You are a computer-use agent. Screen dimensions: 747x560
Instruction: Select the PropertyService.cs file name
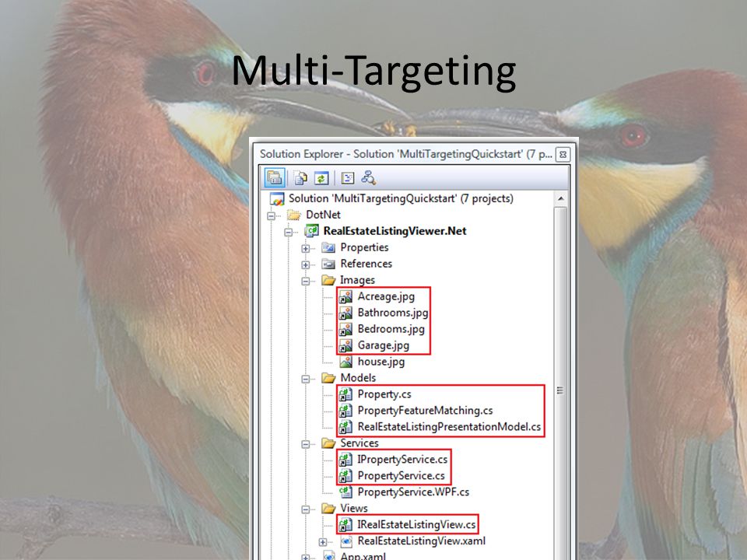[402, 476]
